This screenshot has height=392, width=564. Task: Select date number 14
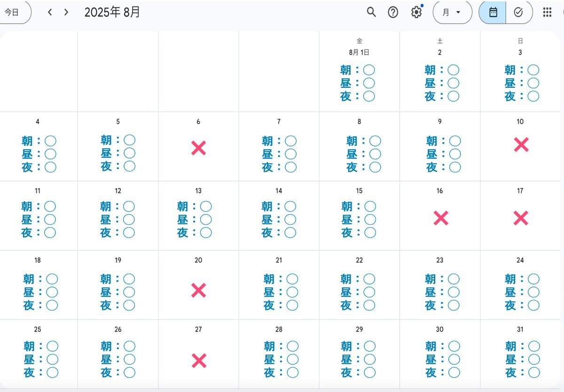click(x=279, y=191)
